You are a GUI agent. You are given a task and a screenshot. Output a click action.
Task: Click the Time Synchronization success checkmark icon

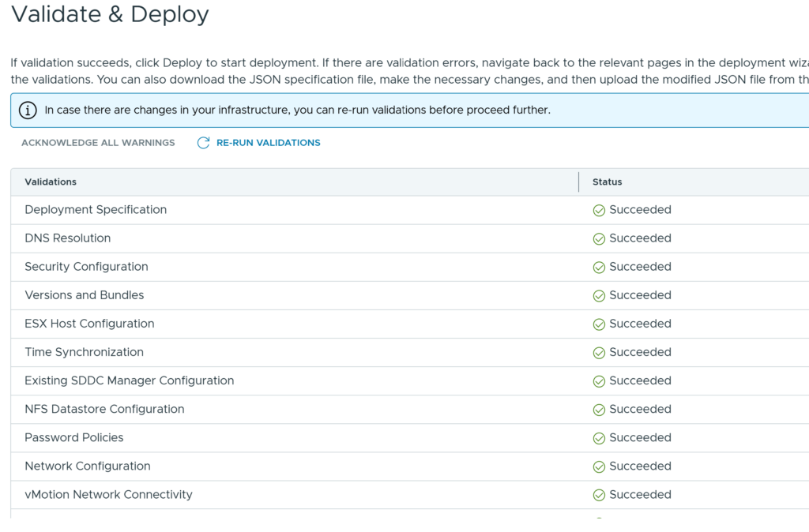point(599,353)
